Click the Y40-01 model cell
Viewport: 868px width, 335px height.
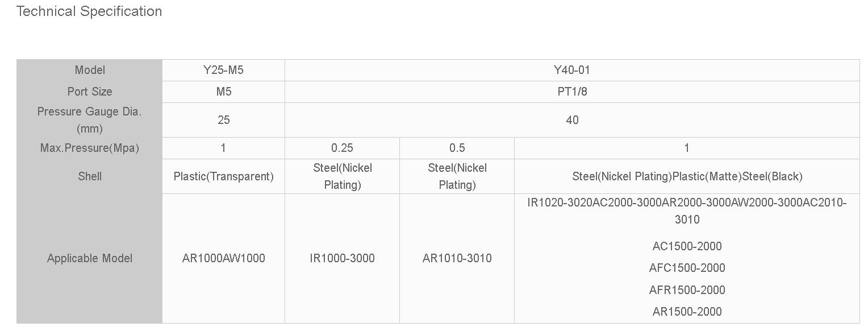[571, 70]
